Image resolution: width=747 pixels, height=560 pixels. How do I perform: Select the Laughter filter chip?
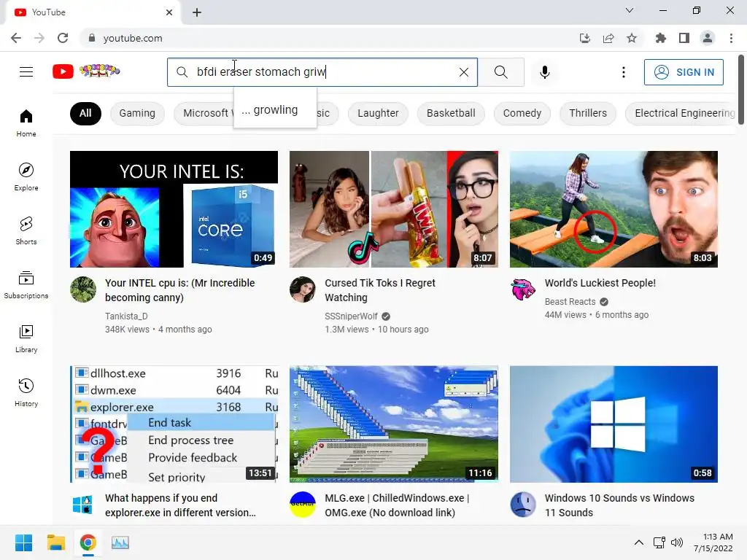pyautogui.click(x=378, y=113)
